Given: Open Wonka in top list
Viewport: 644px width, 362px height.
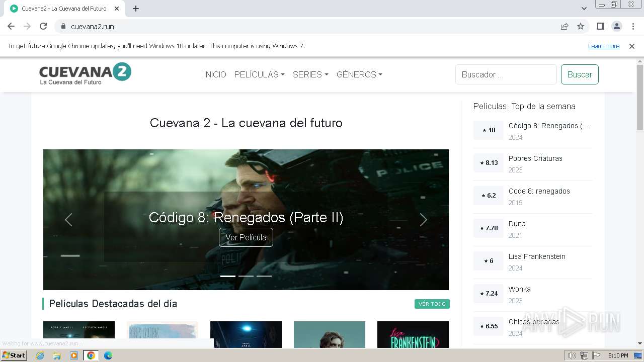Looking at the screenshot, I should coord(519,289).
